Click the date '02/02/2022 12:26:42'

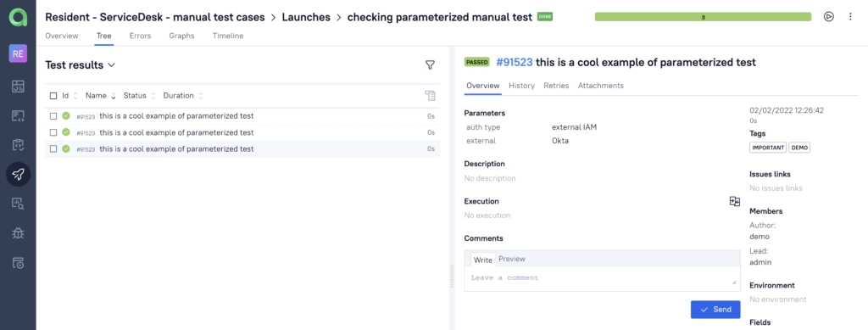click(x=787, y=110)
